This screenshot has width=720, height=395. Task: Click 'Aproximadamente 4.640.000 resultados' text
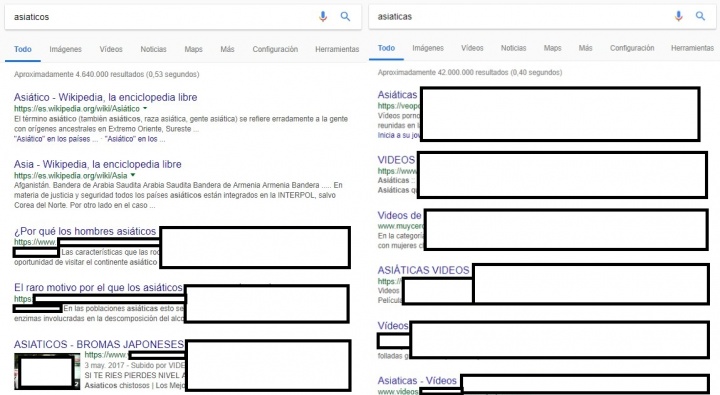click(x=79, y=74)
